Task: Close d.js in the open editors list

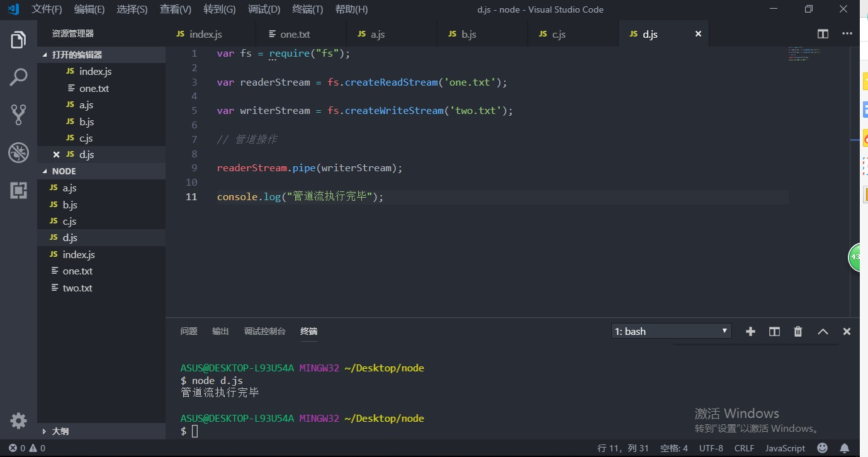Action: tap(56, 155)
